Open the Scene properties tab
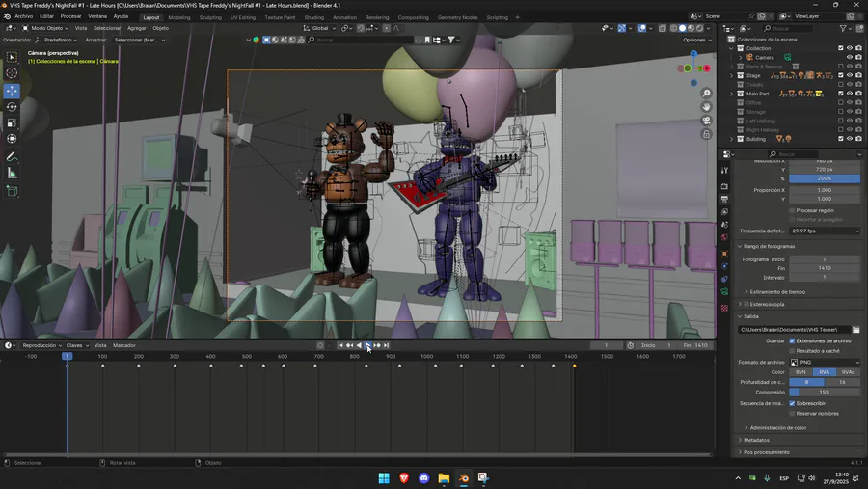 tap(724, 225)
